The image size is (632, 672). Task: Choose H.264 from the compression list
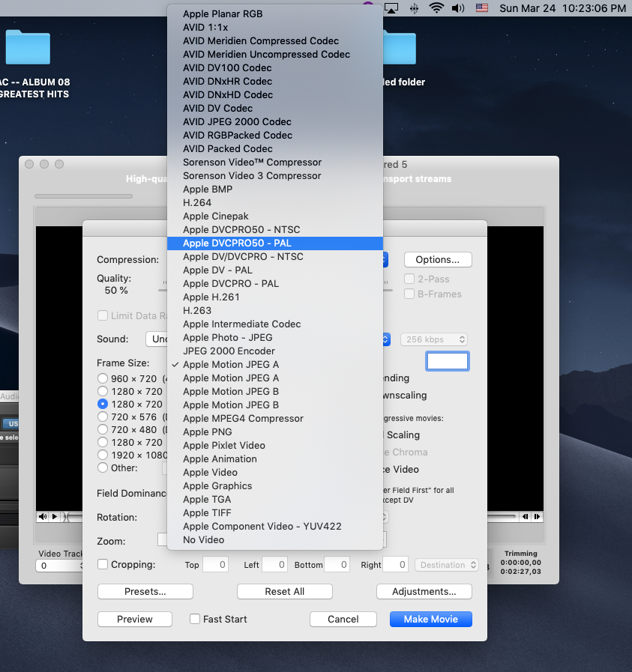click(x=275, y=203)
